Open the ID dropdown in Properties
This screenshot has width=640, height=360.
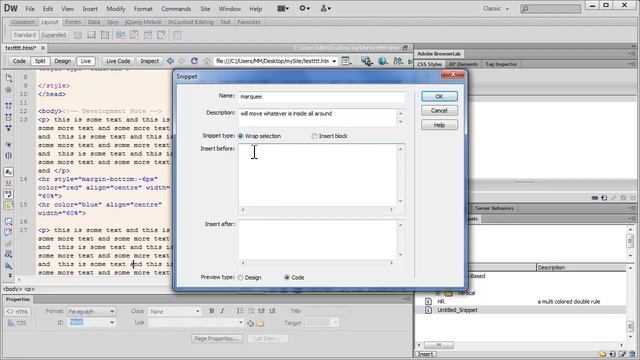[x=91, y=322]
